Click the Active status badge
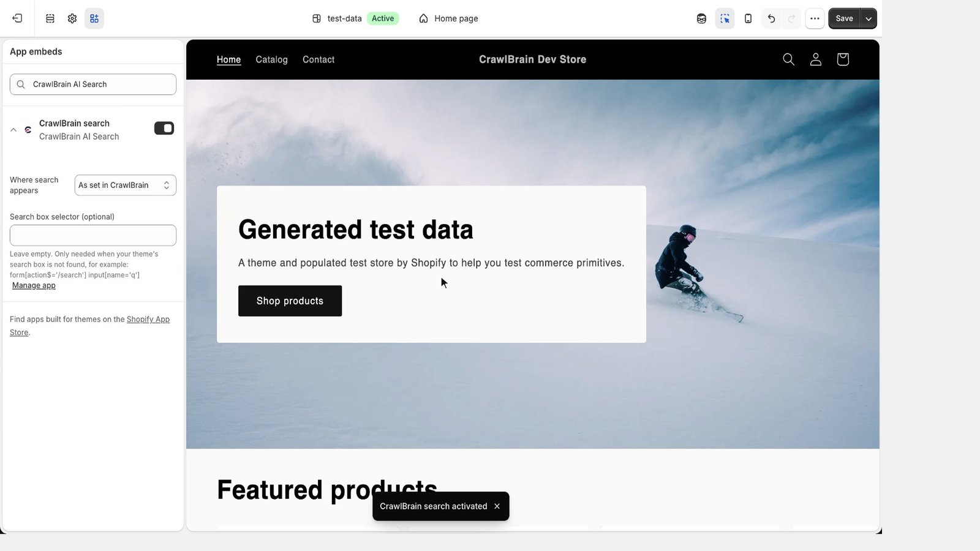 pos(383,18)
